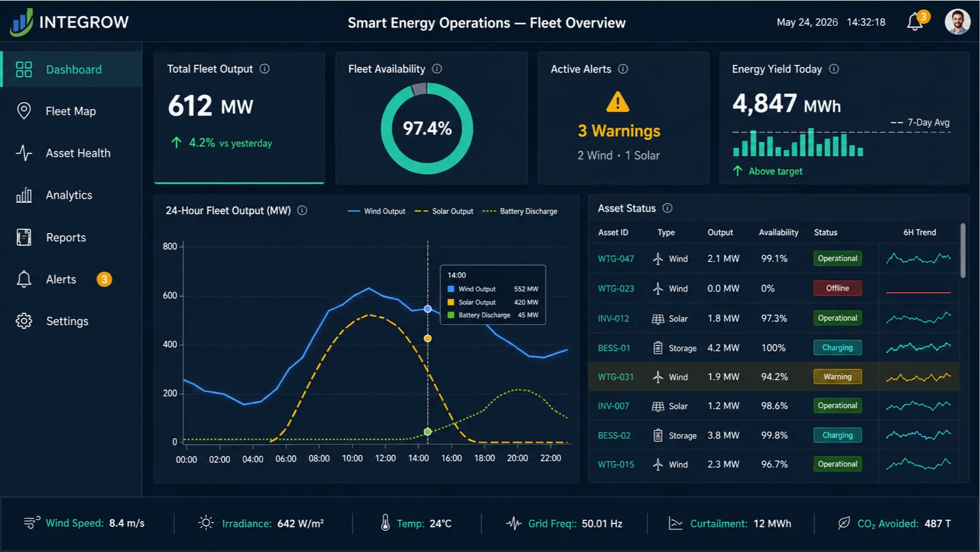
Task: Click the Reports document icon
Action: point(24,238)
